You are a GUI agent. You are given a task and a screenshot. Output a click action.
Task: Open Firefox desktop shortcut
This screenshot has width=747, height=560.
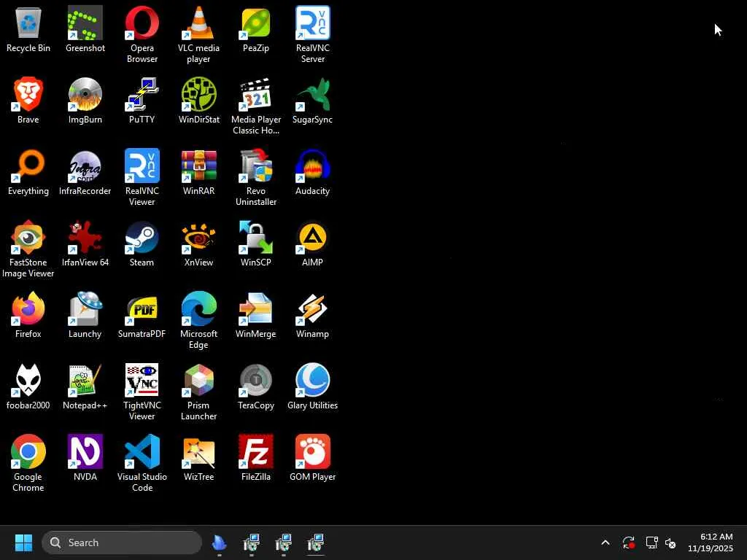(28, 315)
